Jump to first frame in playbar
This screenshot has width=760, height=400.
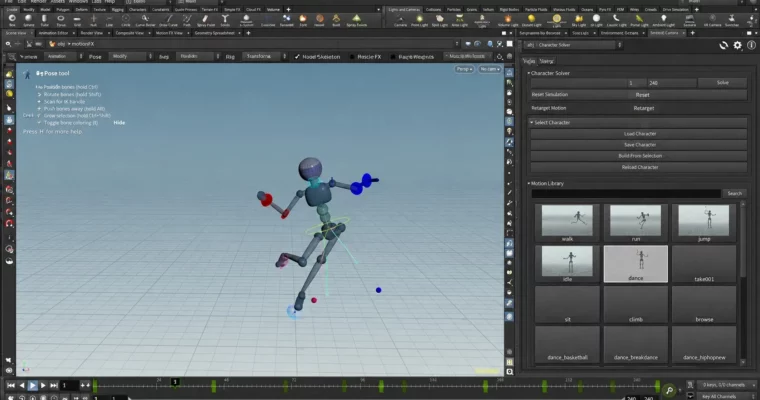[x=11, y=385]
